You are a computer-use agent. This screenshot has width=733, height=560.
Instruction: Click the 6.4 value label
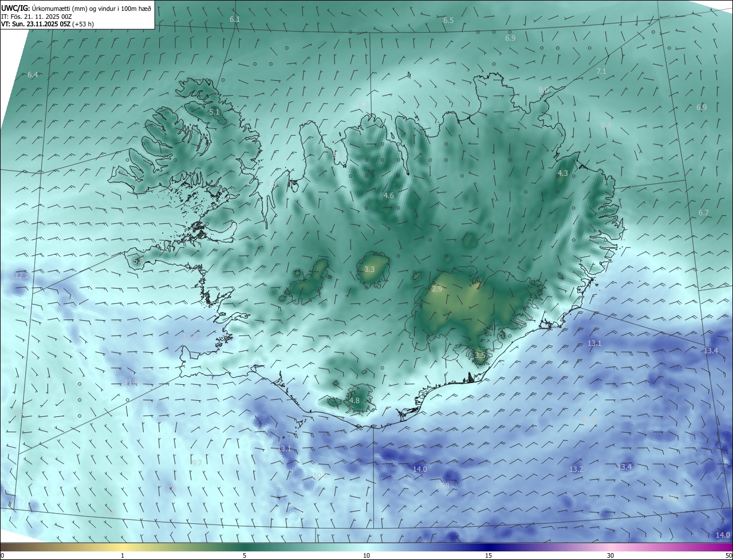[x=33, y=75]
